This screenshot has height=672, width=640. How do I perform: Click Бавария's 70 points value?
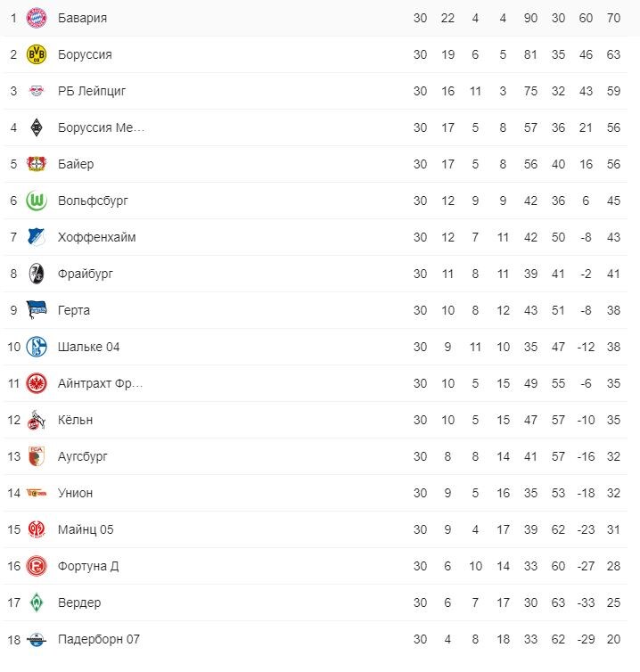click(613, 18)
